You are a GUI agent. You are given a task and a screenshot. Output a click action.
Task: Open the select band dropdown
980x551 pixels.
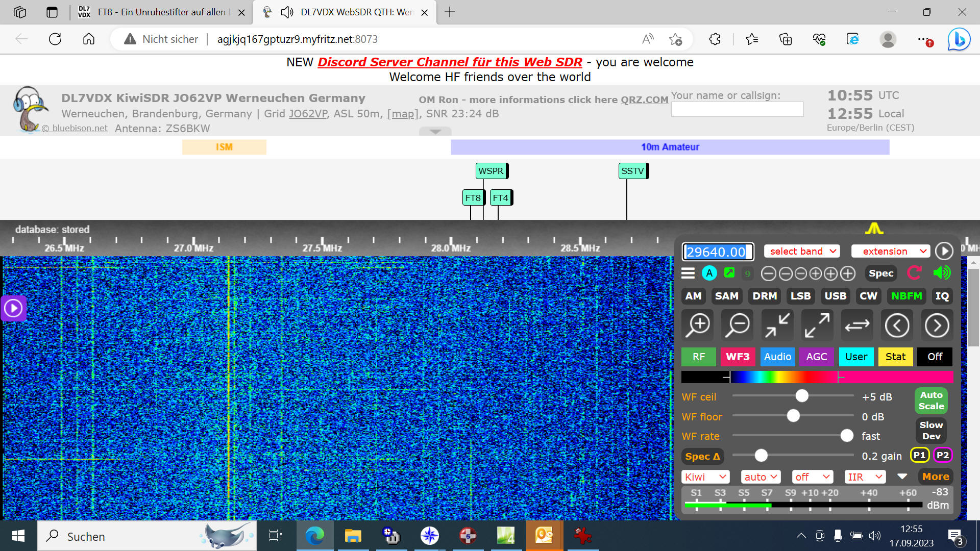click(802, 251)
